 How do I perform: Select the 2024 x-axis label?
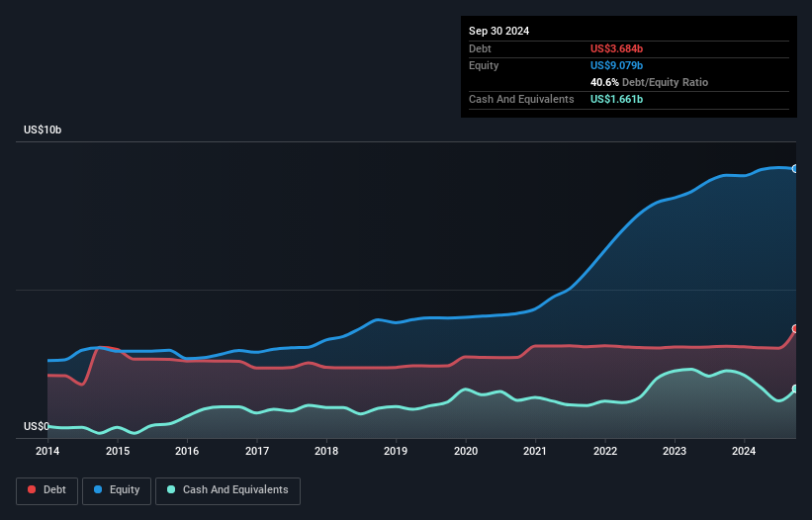[744, 451]
